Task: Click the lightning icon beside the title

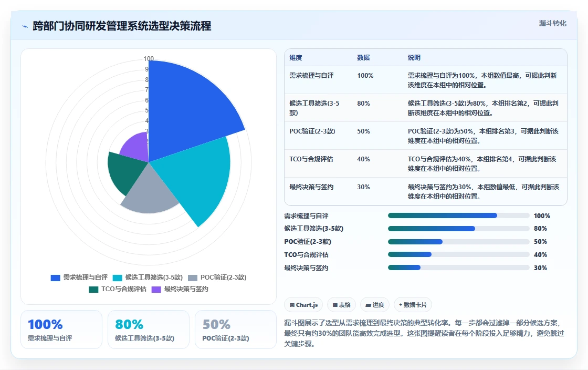Action: click(x=25, y=26)
